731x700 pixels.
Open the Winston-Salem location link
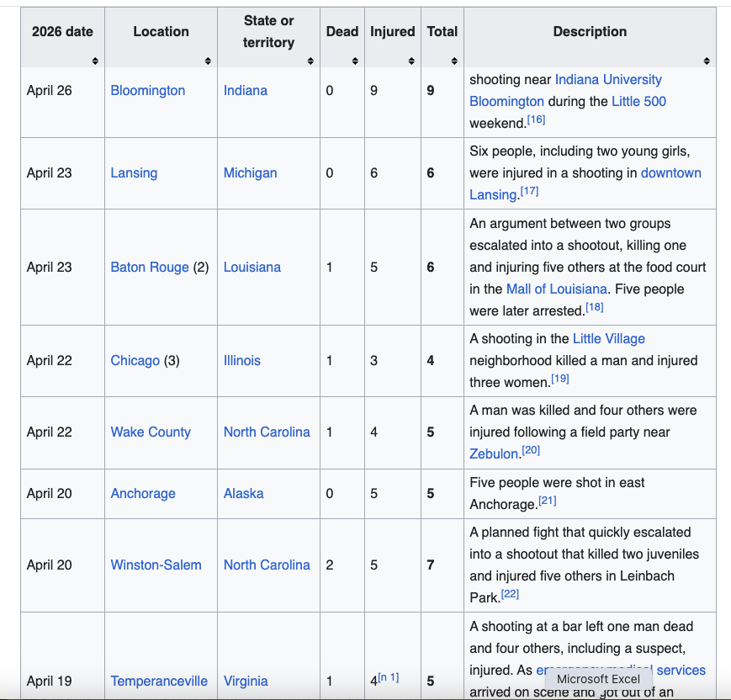(x=156, y=565)
